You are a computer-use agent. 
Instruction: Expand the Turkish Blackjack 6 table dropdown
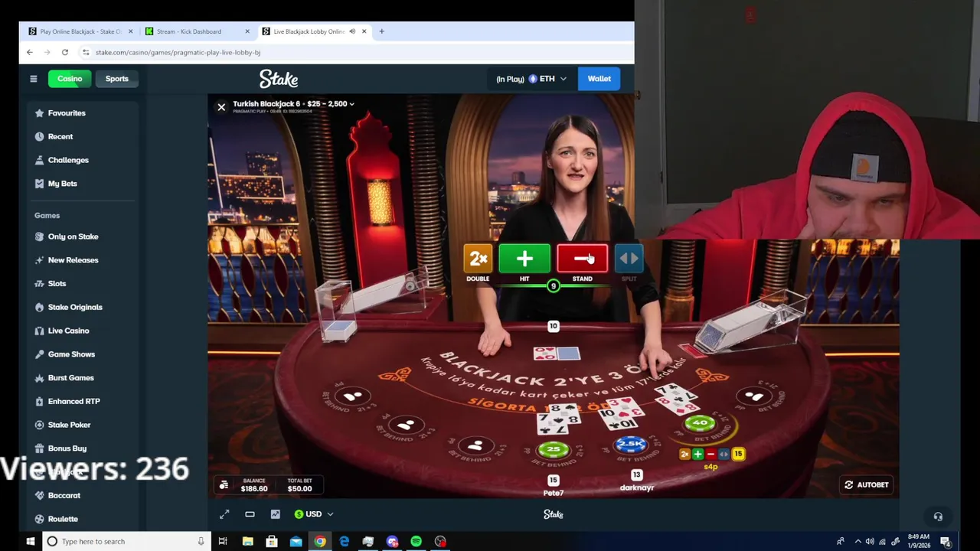pos(351,104)
